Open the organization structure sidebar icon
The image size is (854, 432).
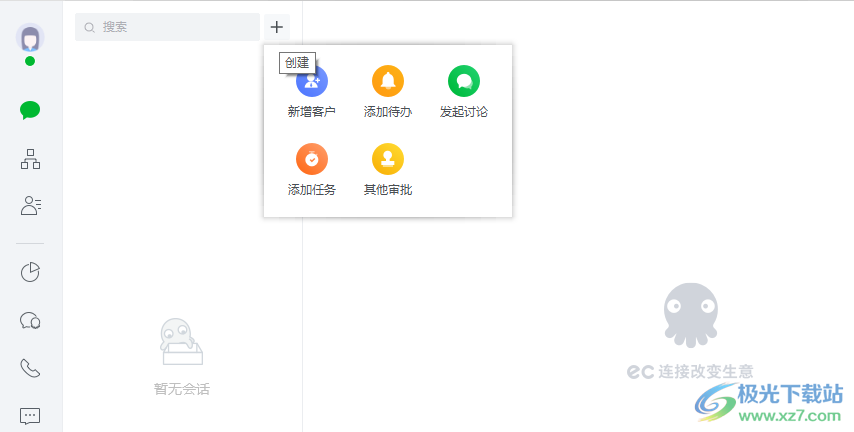[x=30, y=159]
